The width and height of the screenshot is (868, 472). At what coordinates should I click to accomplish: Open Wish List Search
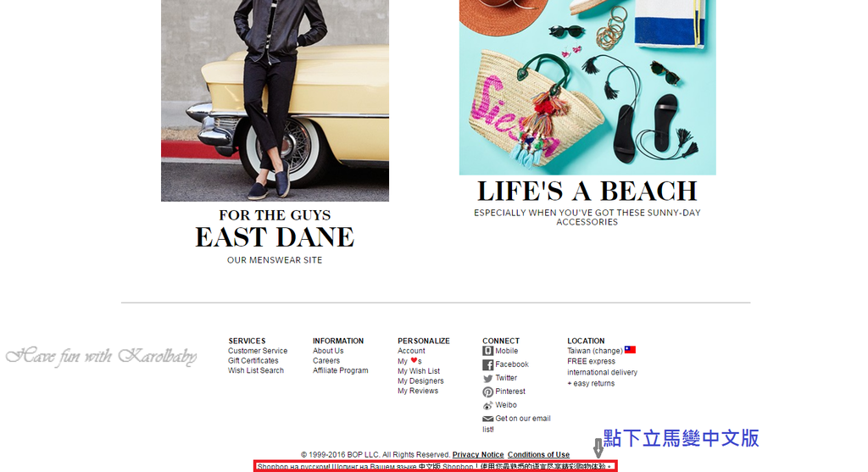256,371
